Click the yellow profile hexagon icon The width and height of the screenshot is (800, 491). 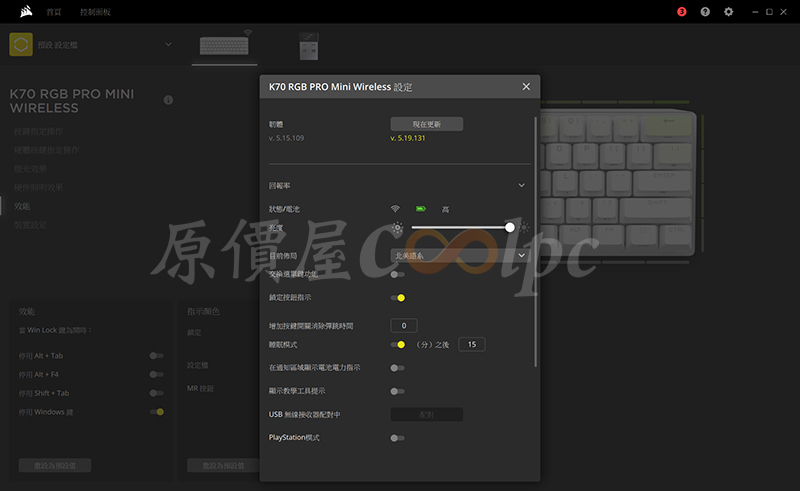click(21, 44)
